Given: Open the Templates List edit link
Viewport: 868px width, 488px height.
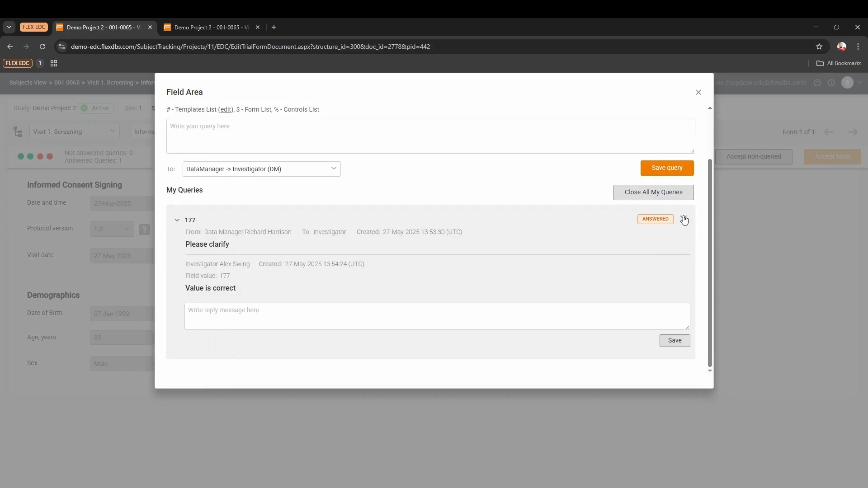Looking at the screenshot, I should click(x=226, y=110).
